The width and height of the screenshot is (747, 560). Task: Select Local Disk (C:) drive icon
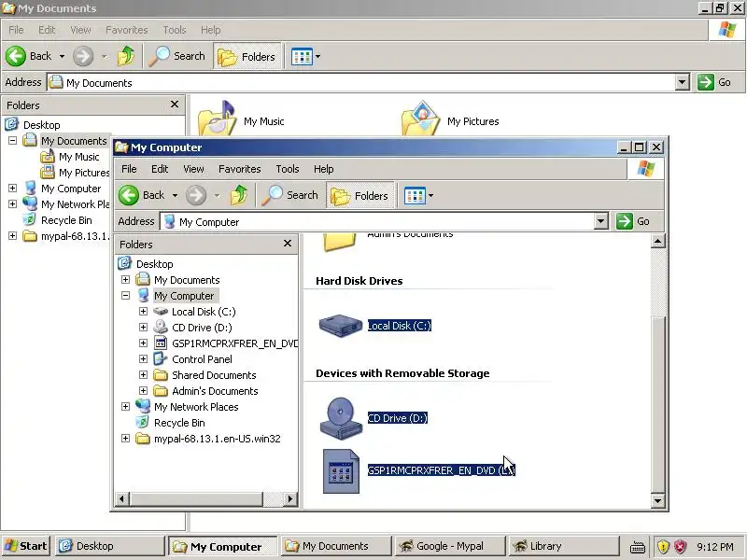point(341,325)
